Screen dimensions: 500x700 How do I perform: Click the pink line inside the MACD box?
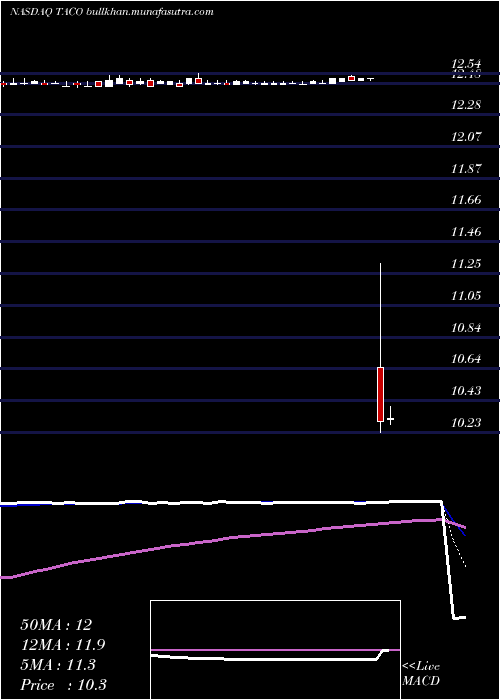(275, 650)
